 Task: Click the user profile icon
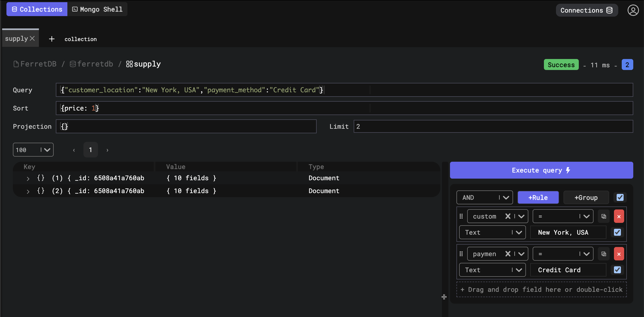click(633, 10)
